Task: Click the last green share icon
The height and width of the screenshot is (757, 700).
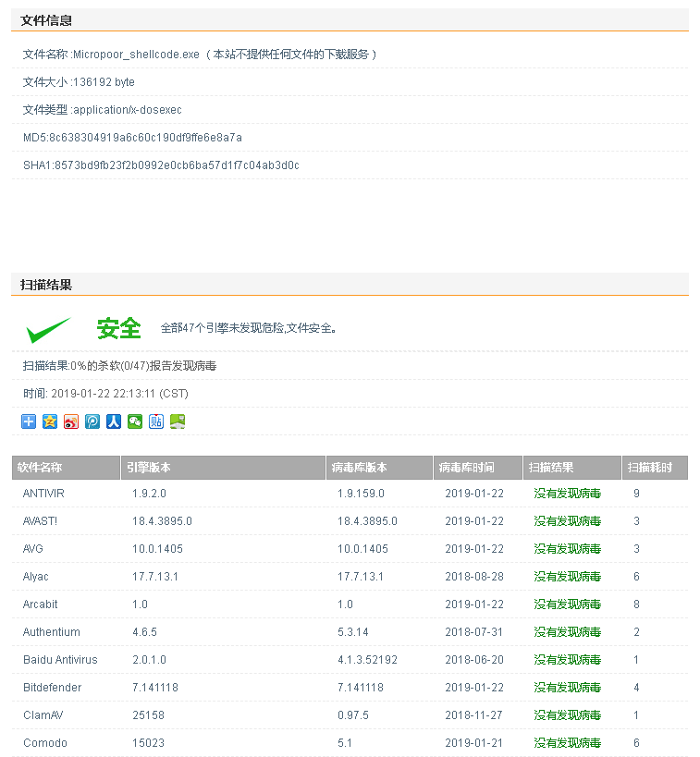Action: tap(178, 421)
